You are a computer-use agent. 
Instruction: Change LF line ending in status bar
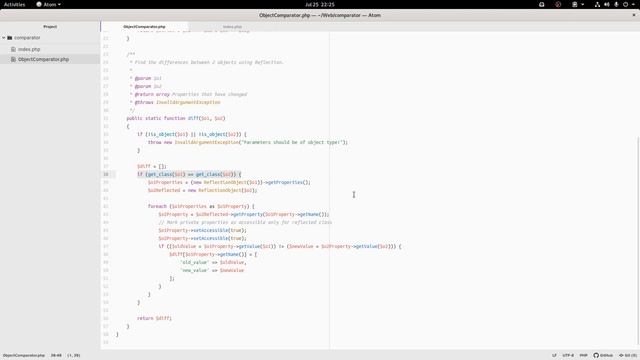(554, 356)
